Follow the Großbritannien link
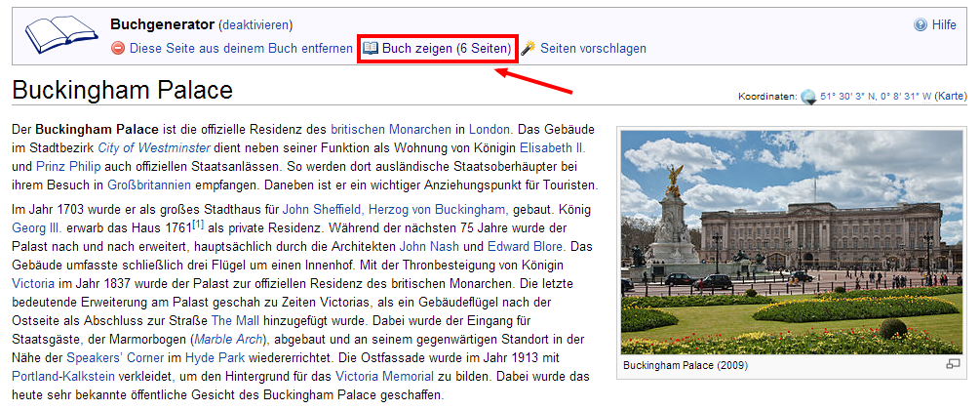Image resolution: width=980 pixels, height=410 pixels. (150, 185)
